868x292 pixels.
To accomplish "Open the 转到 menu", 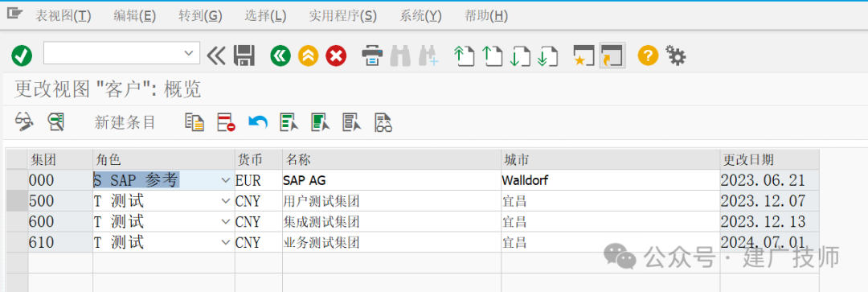I will [200, 16].
